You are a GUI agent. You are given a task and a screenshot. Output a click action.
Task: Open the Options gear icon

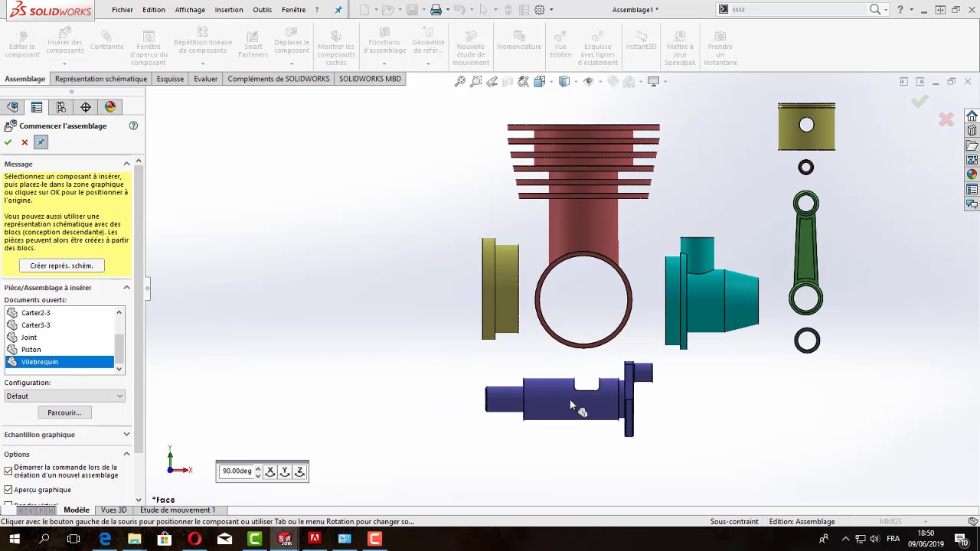[540, 10]
